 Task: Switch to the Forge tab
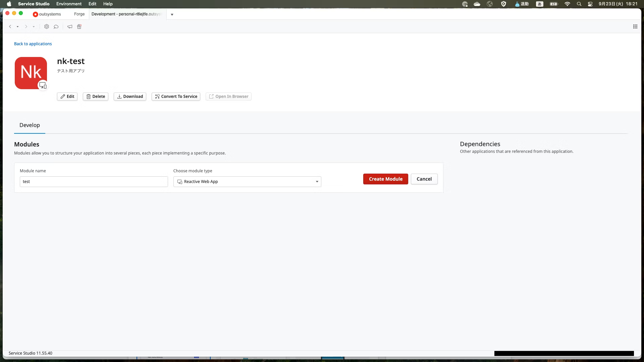tap(79, 14)
